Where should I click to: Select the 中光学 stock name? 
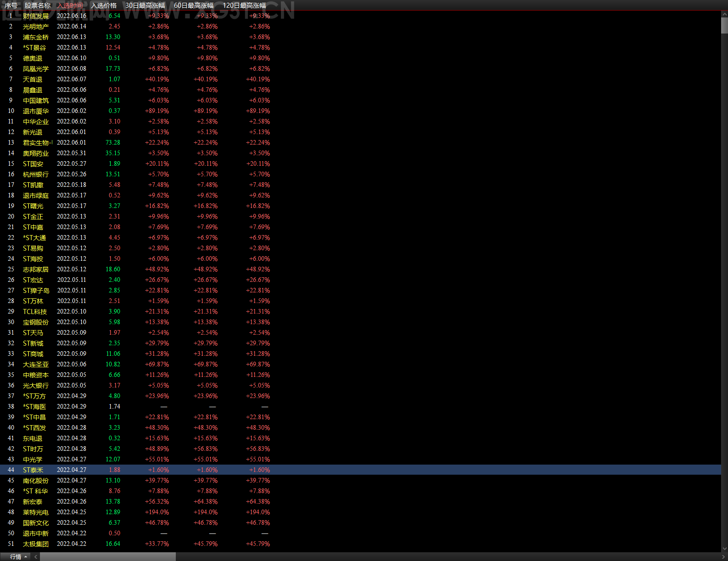pyautogui.click(x=33, y=460)
